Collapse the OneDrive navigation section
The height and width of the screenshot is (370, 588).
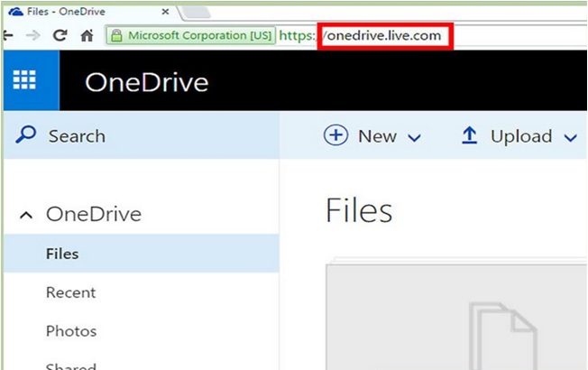26,216
